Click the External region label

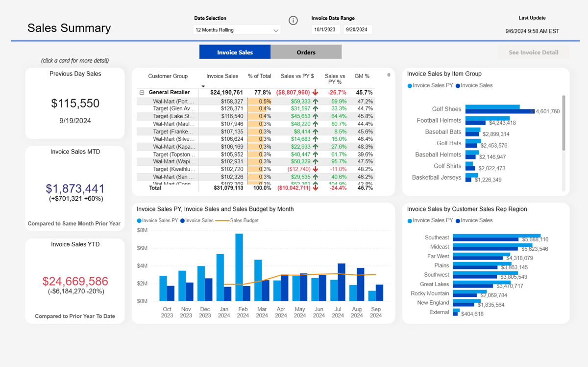[x=439, y=312]
